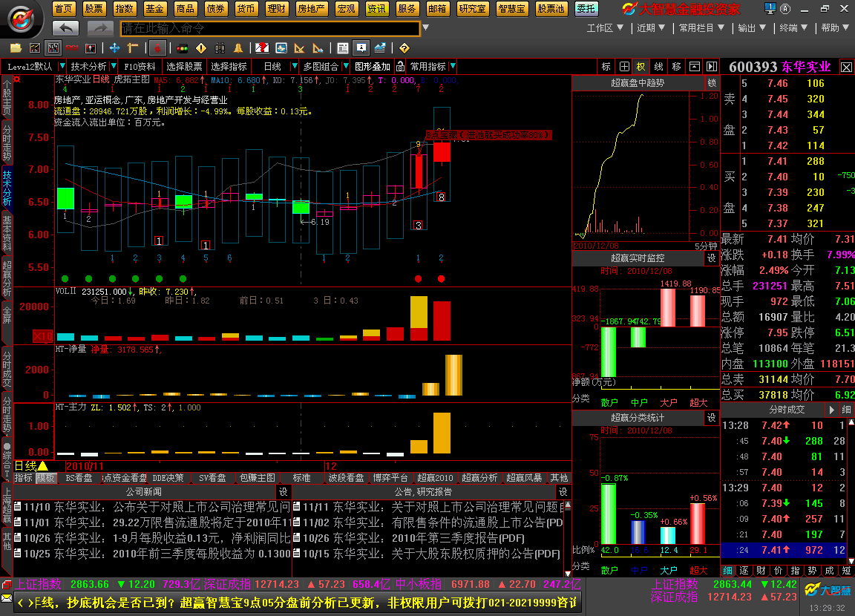Open the folder icon in the toolbar
This screenshot has width=855, height=616.
point(16,48)
